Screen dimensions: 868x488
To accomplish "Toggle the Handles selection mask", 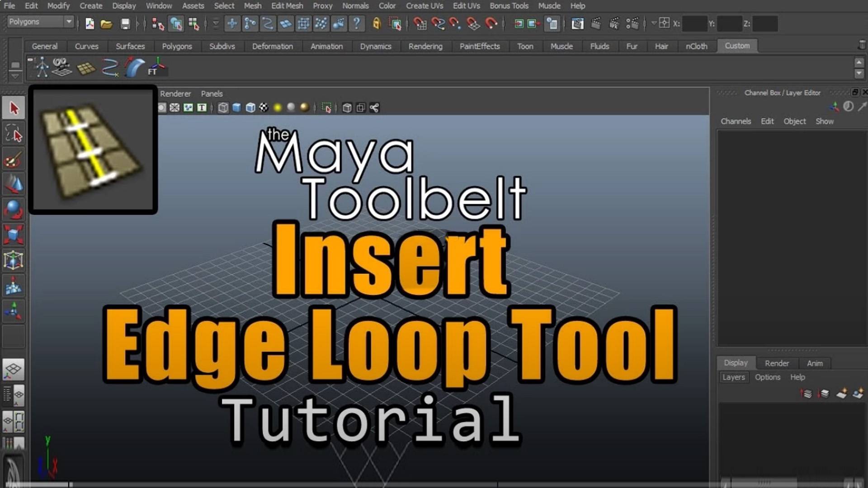I will click(232, 23).
